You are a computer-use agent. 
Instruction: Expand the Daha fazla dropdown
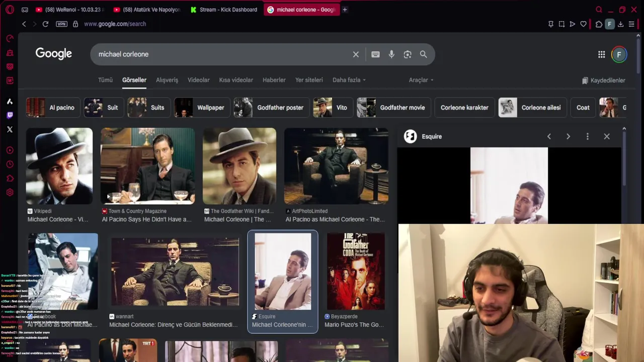point(349,80)
